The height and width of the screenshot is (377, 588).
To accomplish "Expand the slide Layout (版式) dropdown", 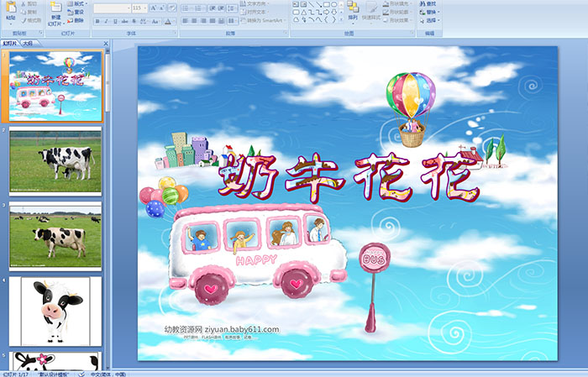I will pyautogui.click(x=78, y=4).
